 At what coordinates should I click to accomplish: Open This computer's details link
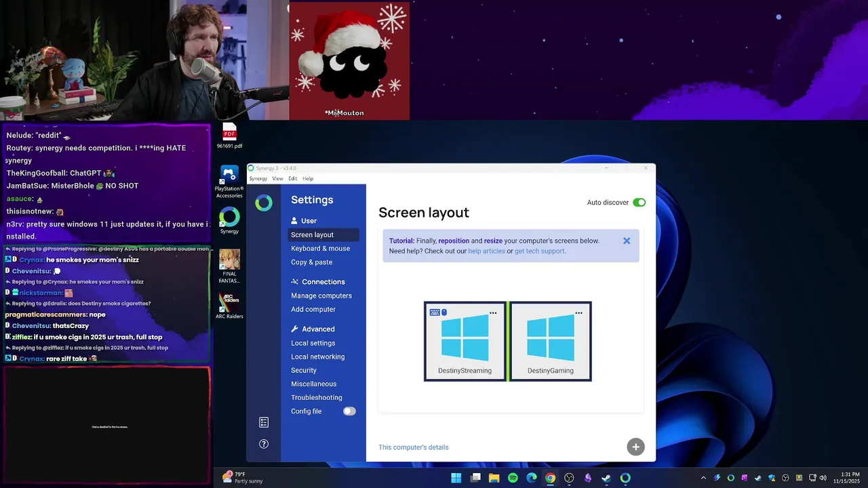[x=413, y=447]
